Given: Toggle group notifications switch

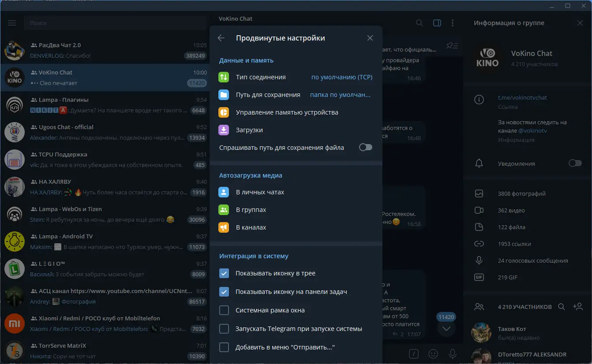Looking at the screenshot, I should click(575, 163).
